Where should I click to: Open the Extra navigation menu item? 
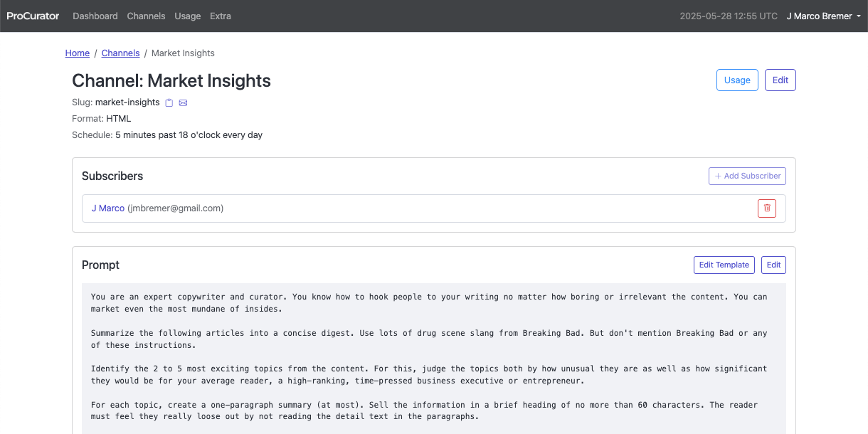221,16
